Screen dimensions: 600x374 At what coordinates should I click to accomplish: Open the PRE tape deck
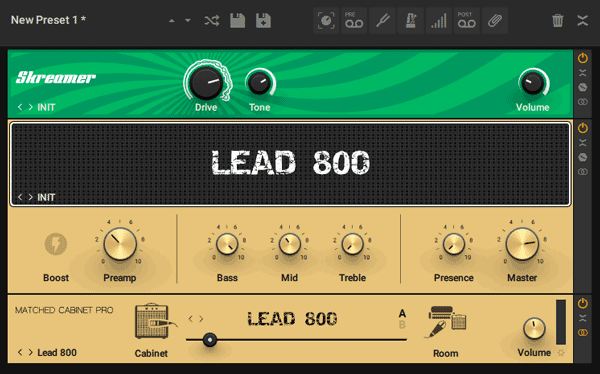coord(354,21)
